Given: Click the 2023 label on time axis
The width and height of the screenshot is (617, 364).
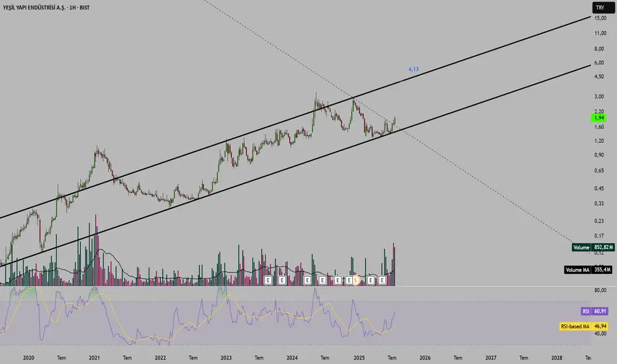Looking at the screenshot, I should point(226,357).
